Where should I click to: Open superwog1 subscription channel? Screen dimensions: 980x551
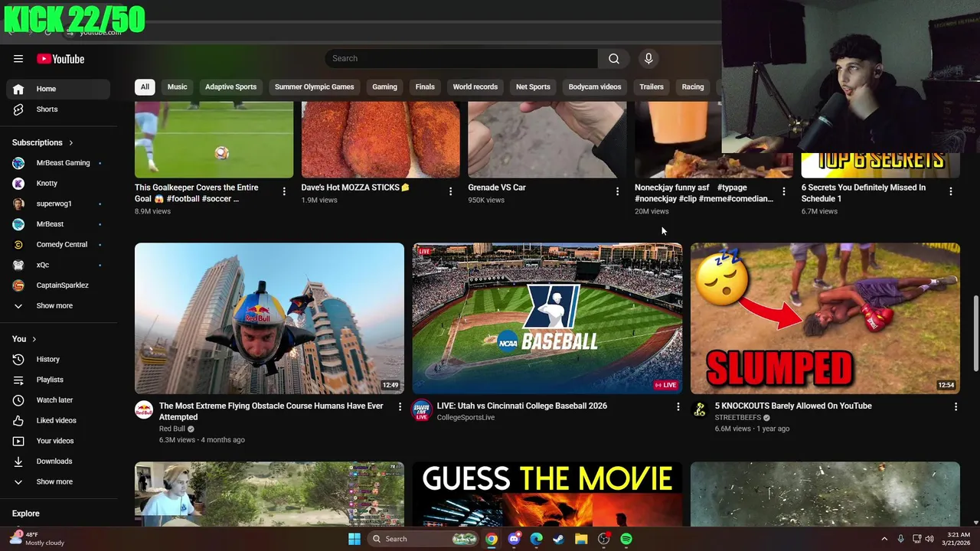(58, 204)
